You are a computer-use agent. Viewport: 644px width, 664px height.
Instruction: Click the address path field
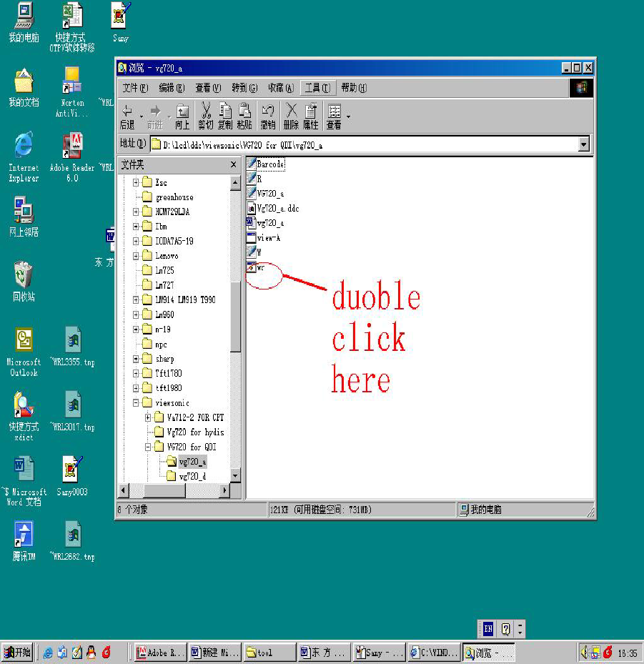365,145
